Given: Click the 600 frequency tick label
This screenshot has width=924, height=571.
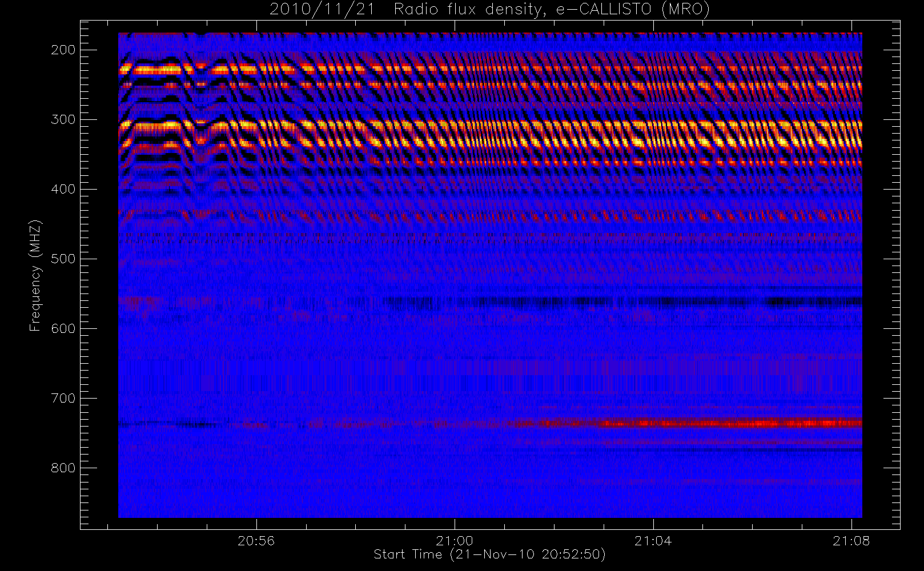Looking at the screenshot, I should [63, 328].
